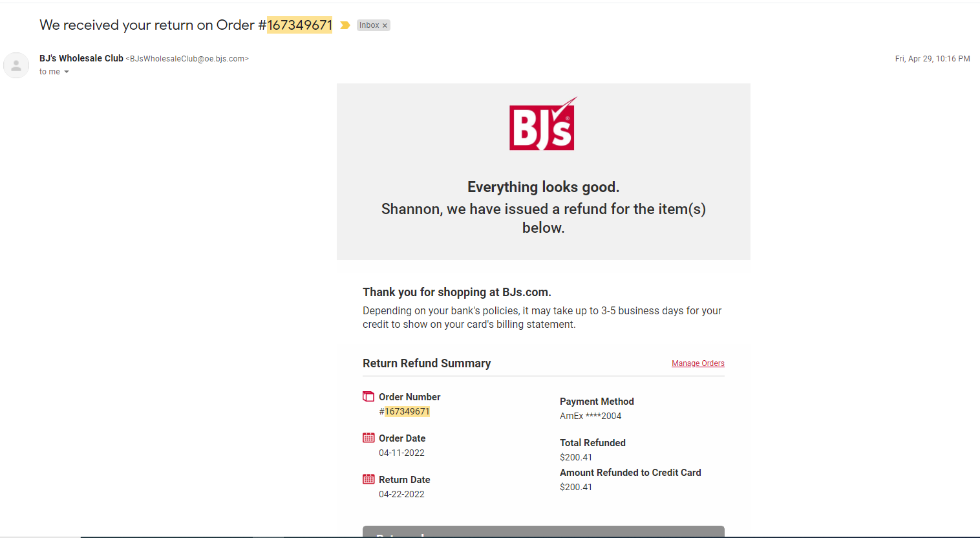Click 'Thank you for shopping at BJs.com.' text
Viewport: 980px width, 538px height.
click(457, 292)
